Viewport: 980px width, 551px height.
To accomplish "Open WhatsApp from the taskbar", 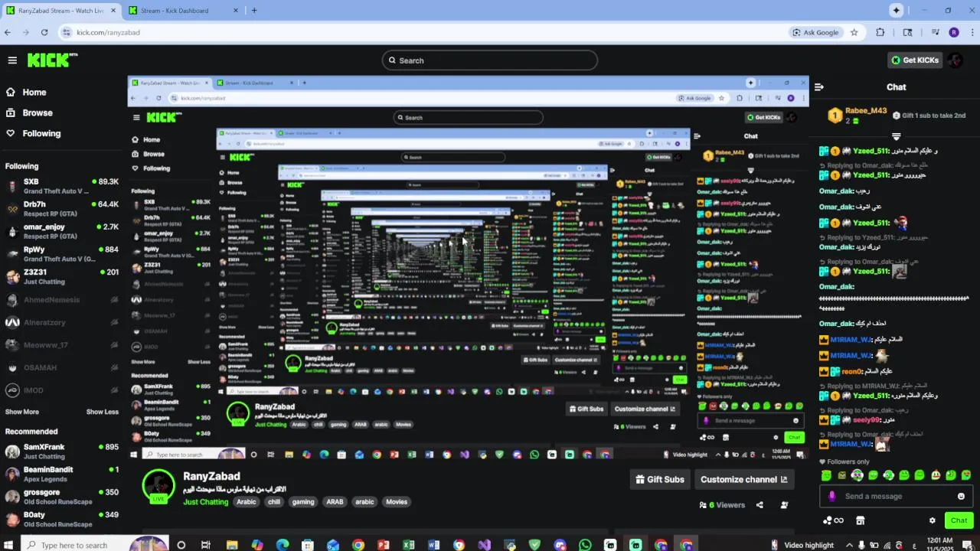I will tap(585, 545).
